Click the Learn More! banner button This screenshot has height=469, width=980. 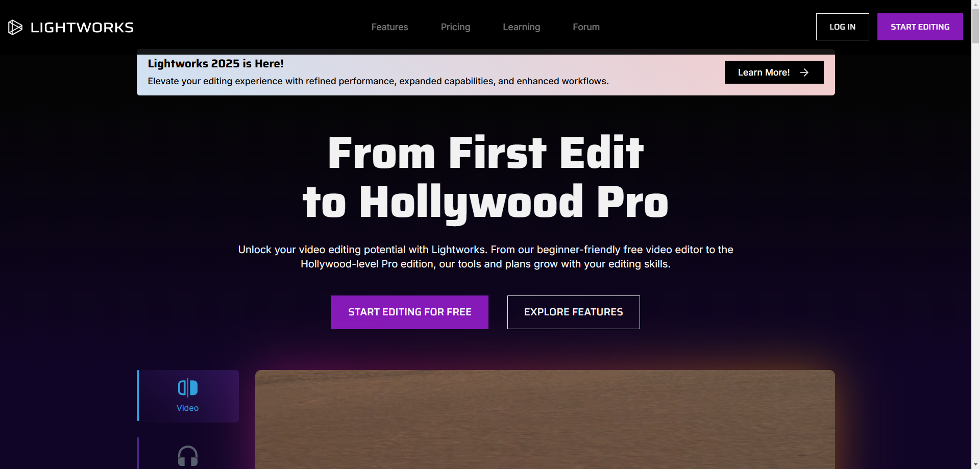(x=774, y=72)
